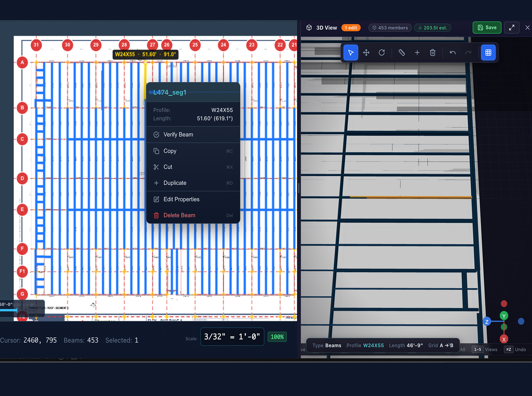Toggle the grid display button

click(x=488, y=53)
